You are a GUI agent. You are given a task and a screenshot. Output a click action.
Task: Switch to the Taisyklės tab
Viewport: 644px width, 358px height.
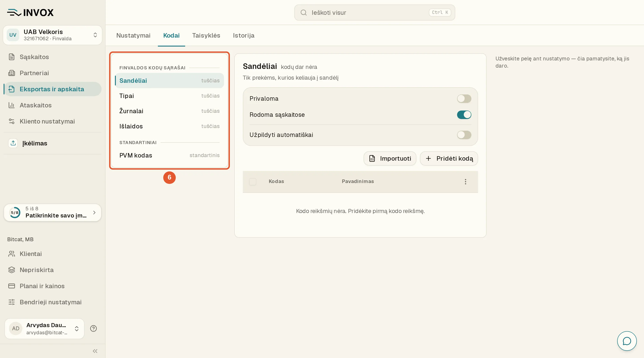[206, 36]
